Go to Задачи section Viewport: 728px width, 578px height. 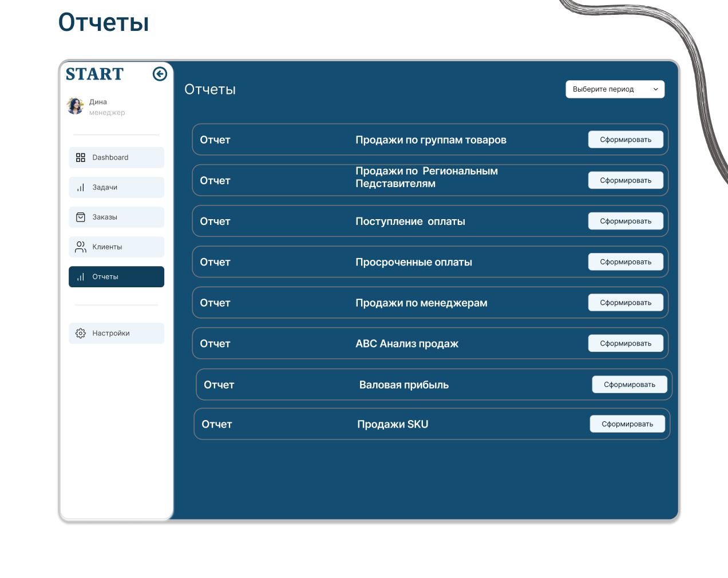(x=116, y=187)
